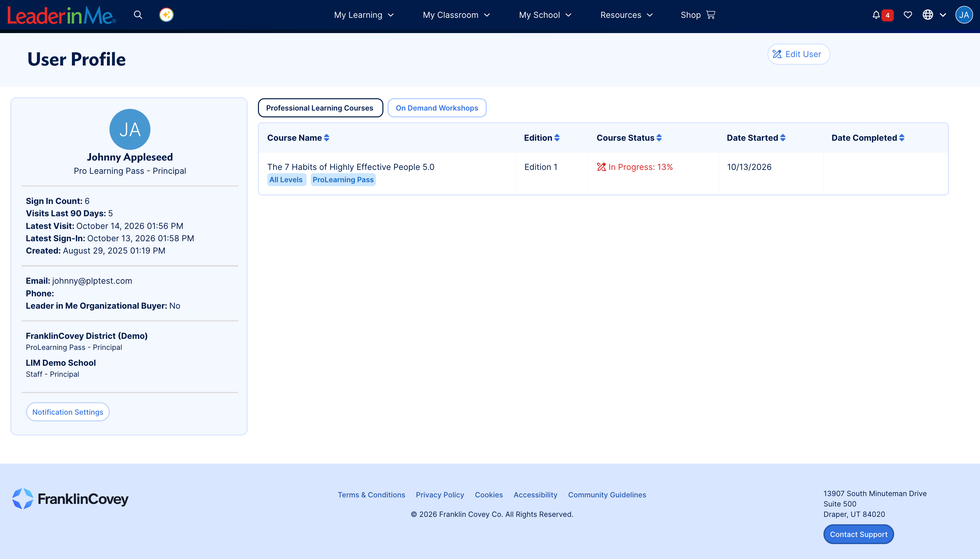Screen dimensions: 980x559
Task: Expand the Resources chevron
Action: coord(650,15)
